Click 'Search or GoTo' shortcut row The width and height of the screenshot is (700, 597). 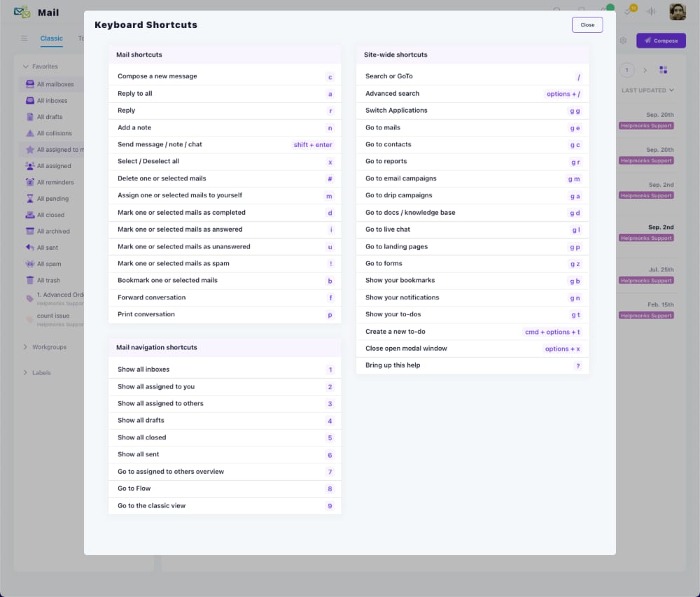pos(472,76)
